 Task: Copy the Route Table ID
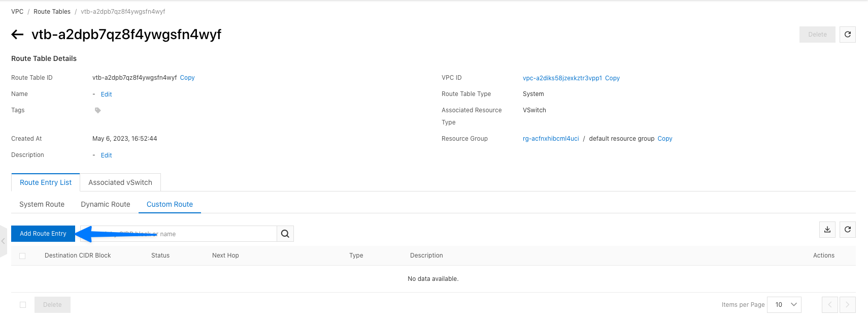[x=187, y=78]
